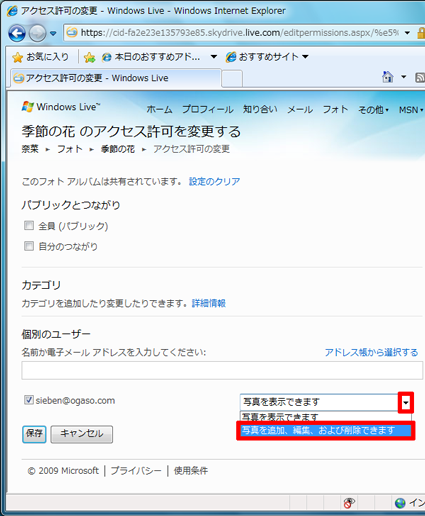Click the Internet zone globe icon
The height and width of the screenshot is (516, 425).
[400, 503]
